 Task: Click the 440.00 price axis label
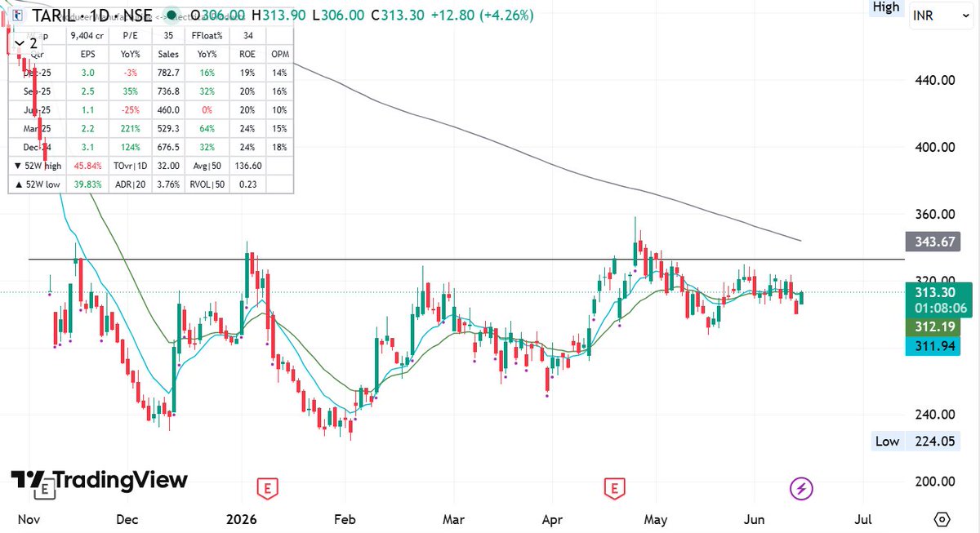pos(935,81)
